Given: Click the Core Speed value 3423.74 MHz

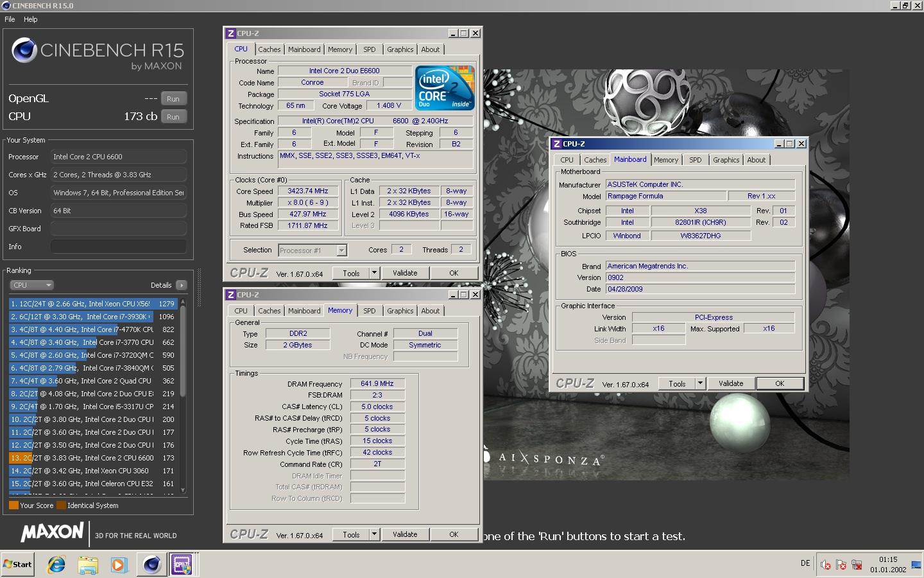Looking at the screenshot, I should point(308,191).
